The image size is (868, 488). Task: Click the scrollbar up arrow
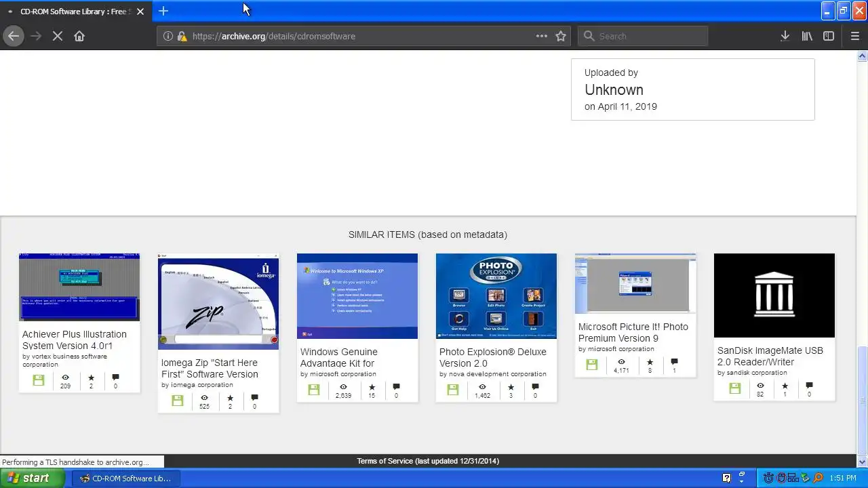[x=863, y=56]
